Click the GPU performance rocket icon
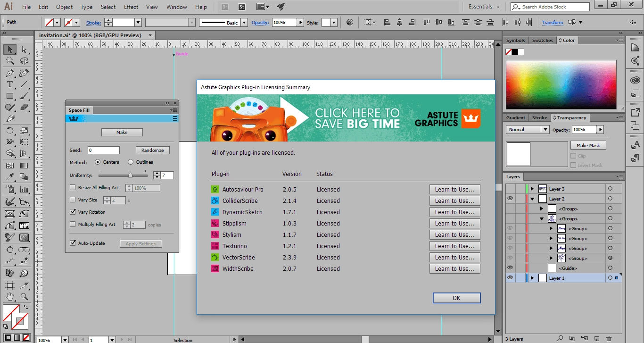 281,7
